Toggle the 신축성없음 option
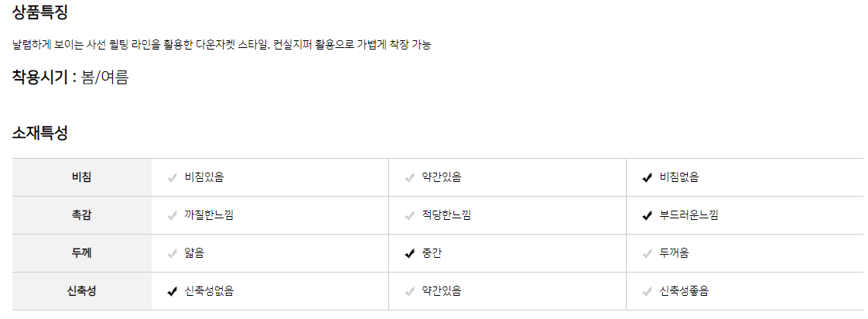868x319 pixels. tap(173, 291)
